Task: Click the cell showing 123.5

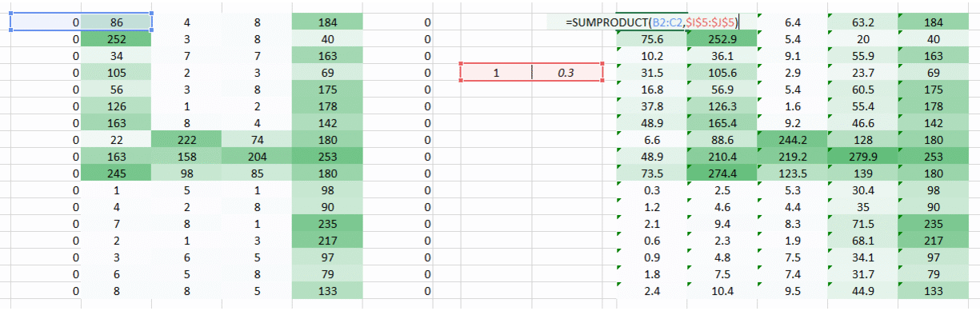Action: tap(793, 173)
